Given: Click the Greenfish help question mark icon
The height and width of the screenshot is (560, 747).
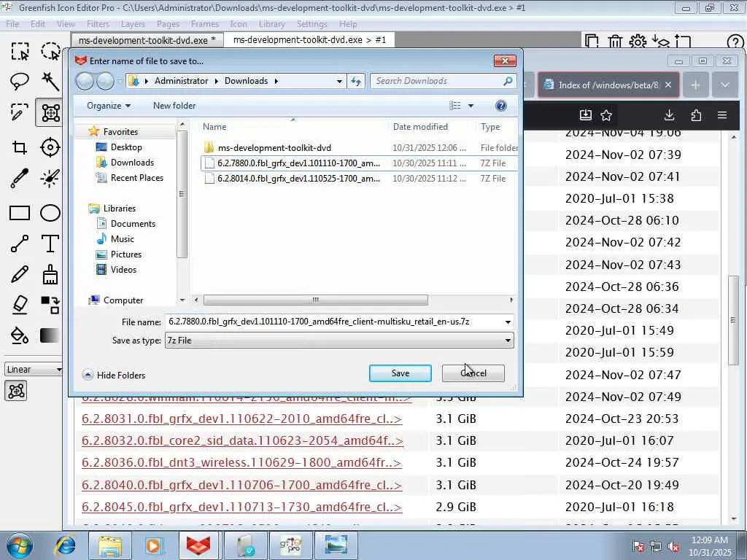Looking at the screenshot, I should pos(735,42).
